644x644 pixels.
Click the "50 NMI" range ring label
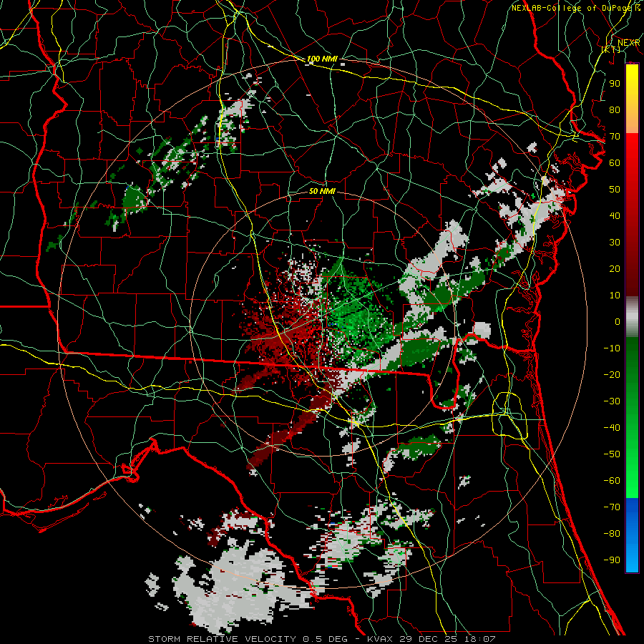point(322,191)
